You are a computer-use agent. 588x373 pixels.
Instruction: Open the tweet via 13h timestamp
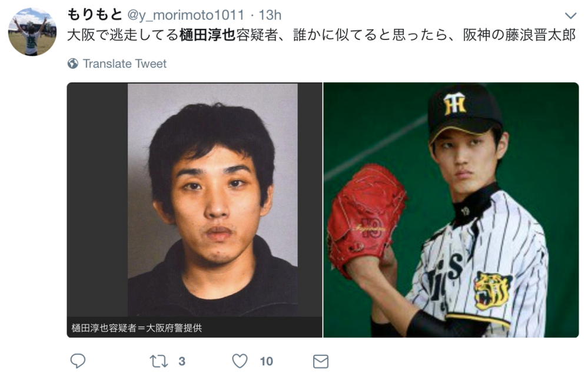point(270,15)
